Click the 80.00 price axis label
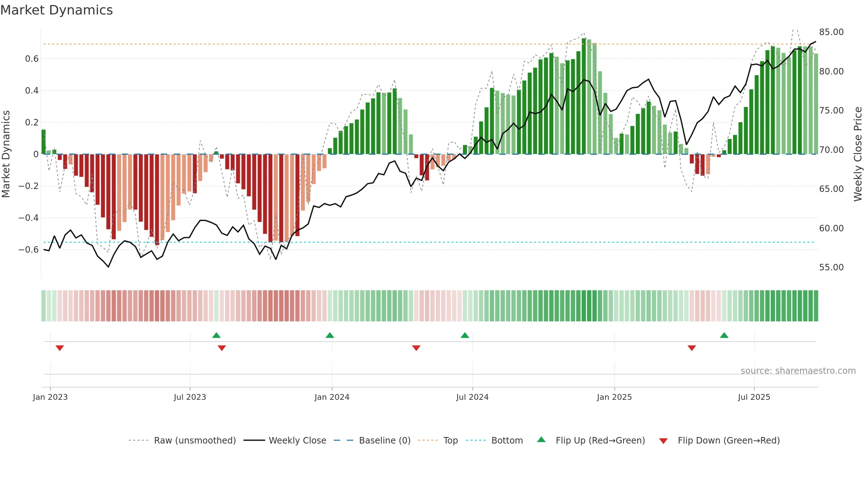The height and width of the screenshot is (488, 868). point(831,71)
